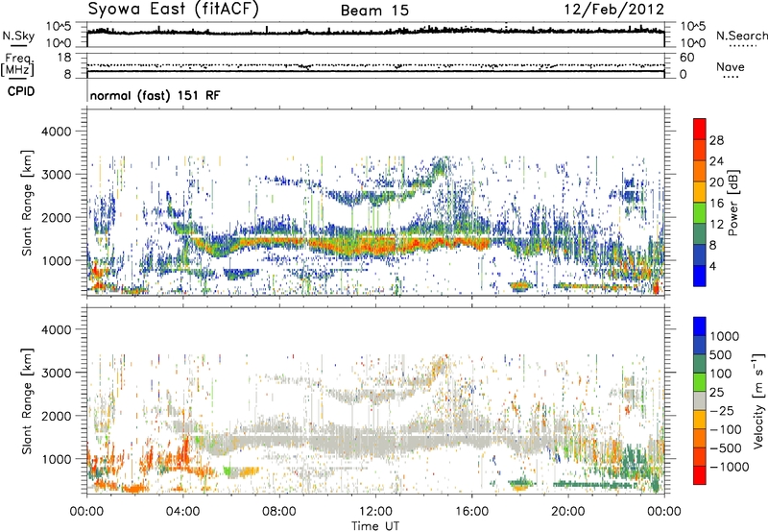Click the dotted line sample under "N.Search"
Image resolution: width=768 pixels, height=532 pixels.
click(x=742, y=46)
